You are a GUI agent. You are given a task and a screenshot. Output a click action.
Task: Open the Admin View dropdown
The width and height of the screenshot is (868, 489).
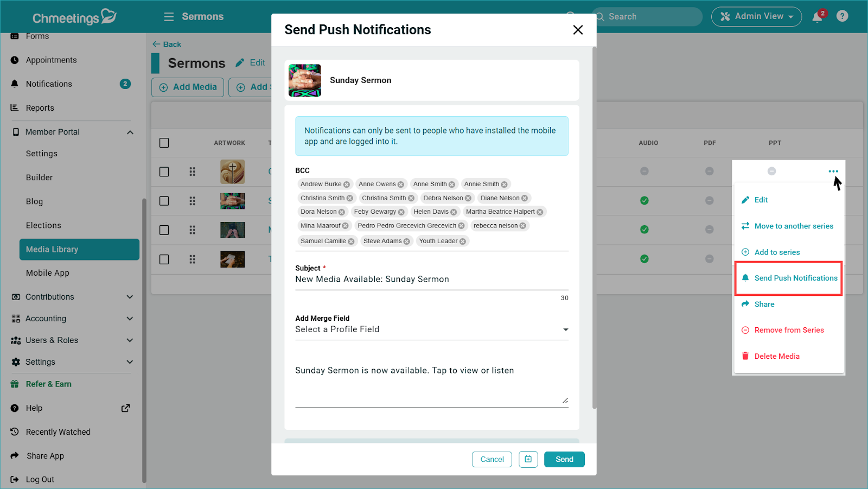(x=756, y=17)
